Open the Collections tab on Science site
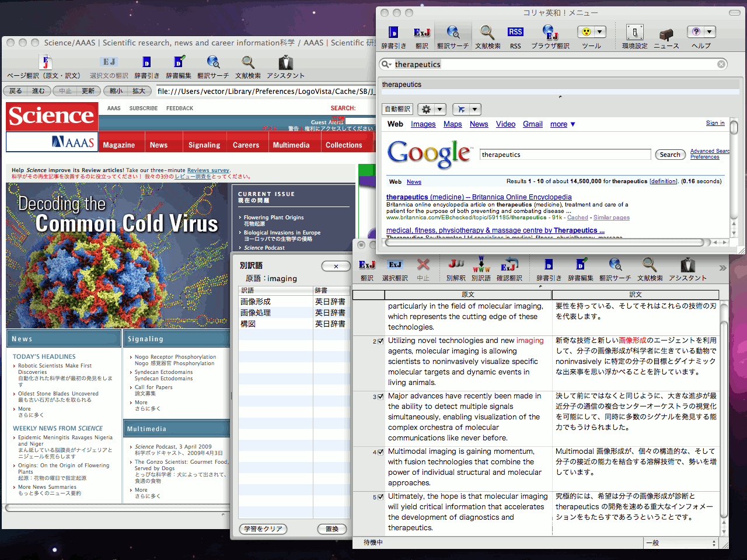The width and height of the screenshot is (747, 560). click(344, 145)
